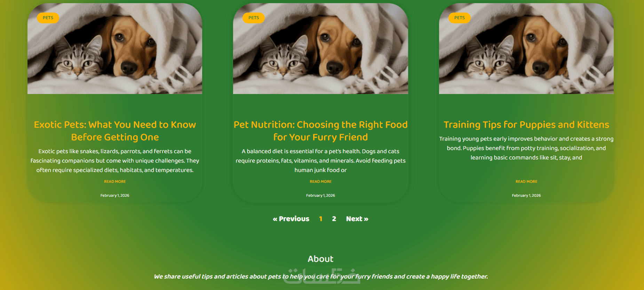Screen dimensions: 644x290
Task: Click PETS tag on Training Tips card
Action: tap(459, 18)
